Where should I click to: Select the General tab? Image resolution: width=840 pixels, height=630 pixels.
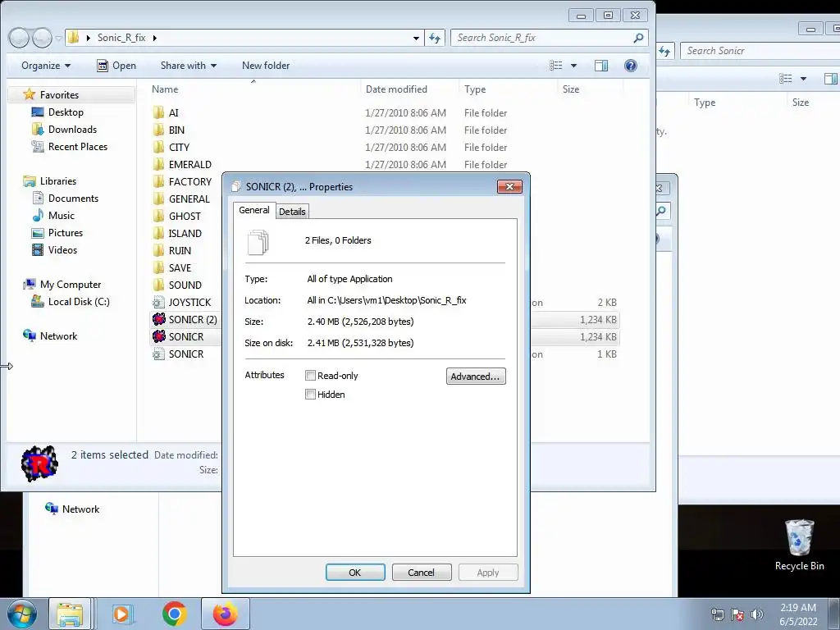[254, 210]
